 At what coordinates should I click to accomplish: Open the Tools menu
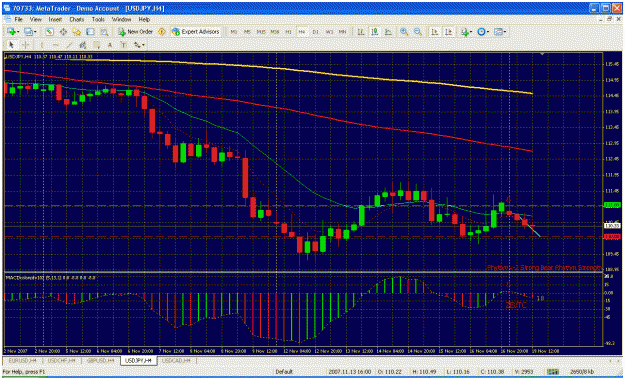coord(98,19)
